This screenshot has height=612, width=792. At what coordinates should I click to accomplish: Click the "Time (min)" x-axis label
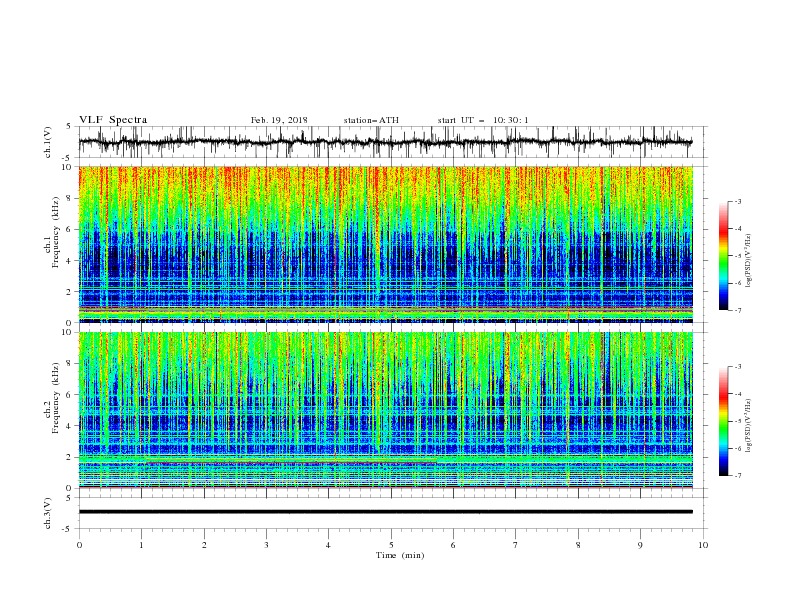400,555
